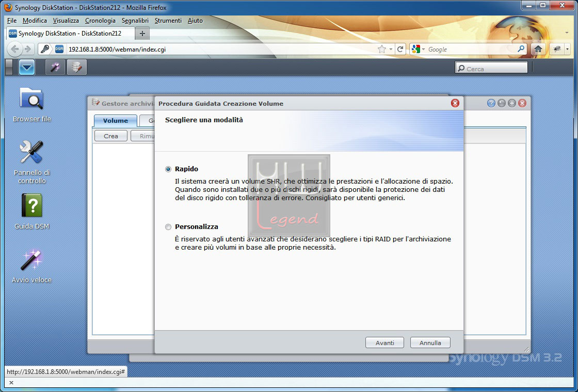The height and width of the screenshot is (392, 578).
Task: Open the Google search engine dropdown
Action: [419, 50]
